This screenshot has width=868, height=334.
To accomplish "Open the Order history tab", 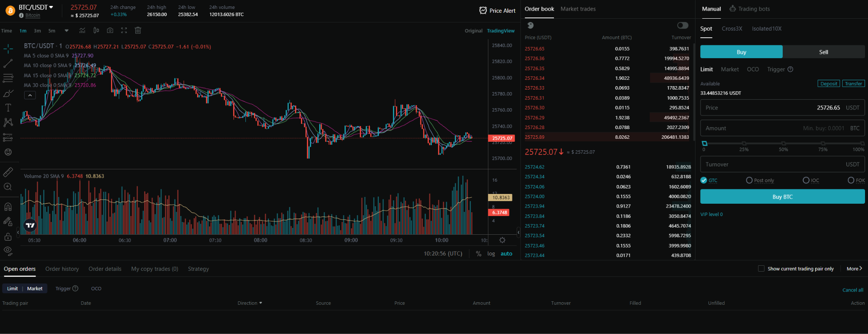I will tap(62, 269).
